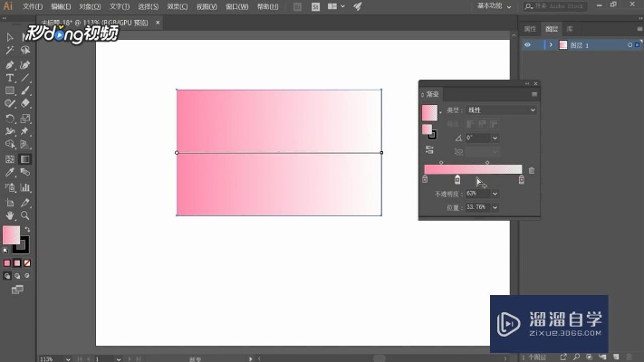The image size is (644, 362).
Task: Select the Line Segment tool
Action: click(25, 78)
